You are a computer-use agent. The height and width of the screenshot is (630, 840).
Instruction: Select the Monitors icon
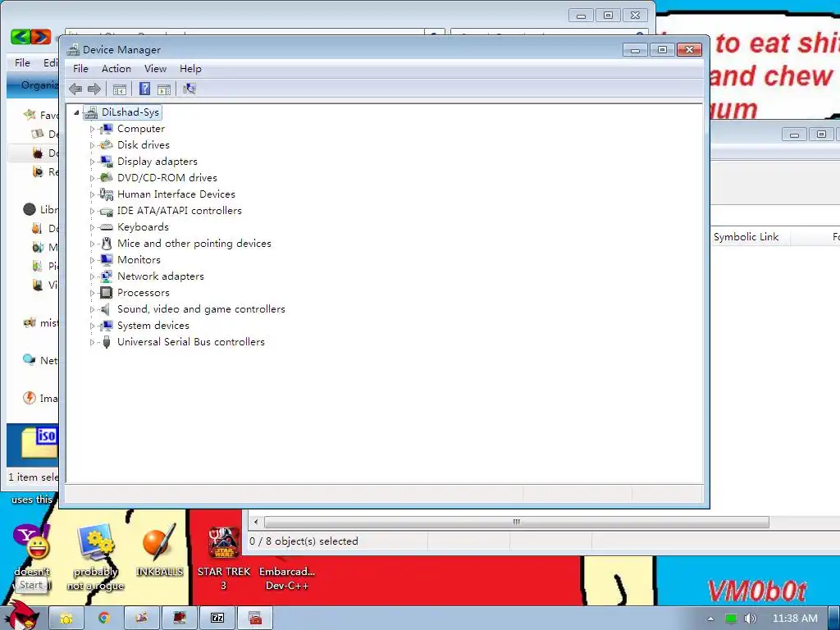pos(107,260)
